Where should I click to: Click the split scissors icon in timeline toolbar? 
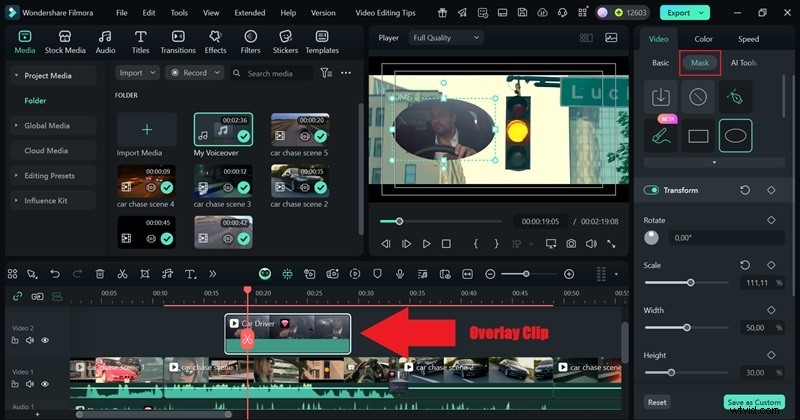(x=122, y=274)
